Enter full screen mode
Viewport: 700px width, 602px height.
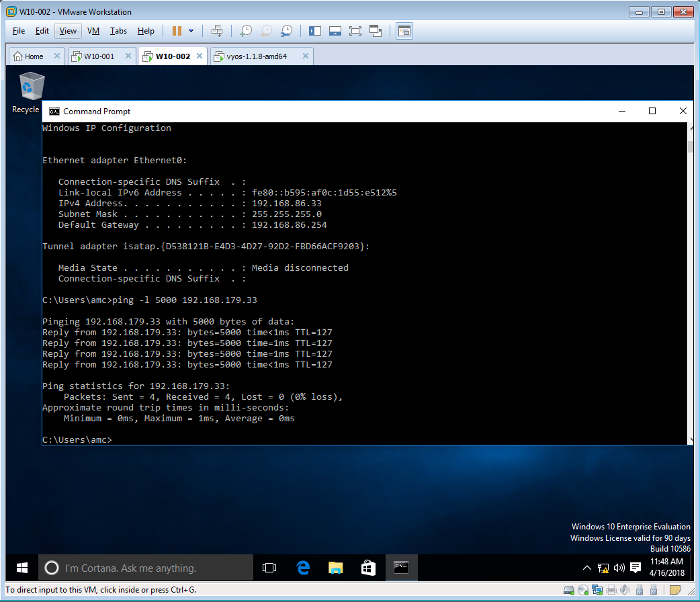coord(355,31)
